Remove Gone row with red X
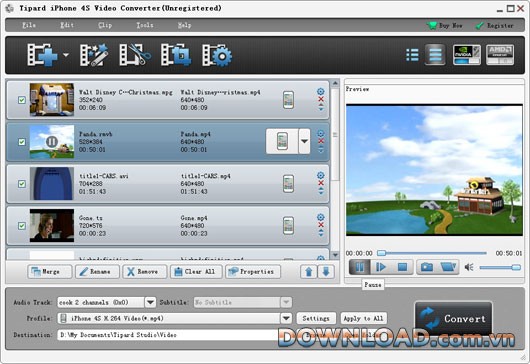This screenshot has height=364, width=530. pos(321,225)
